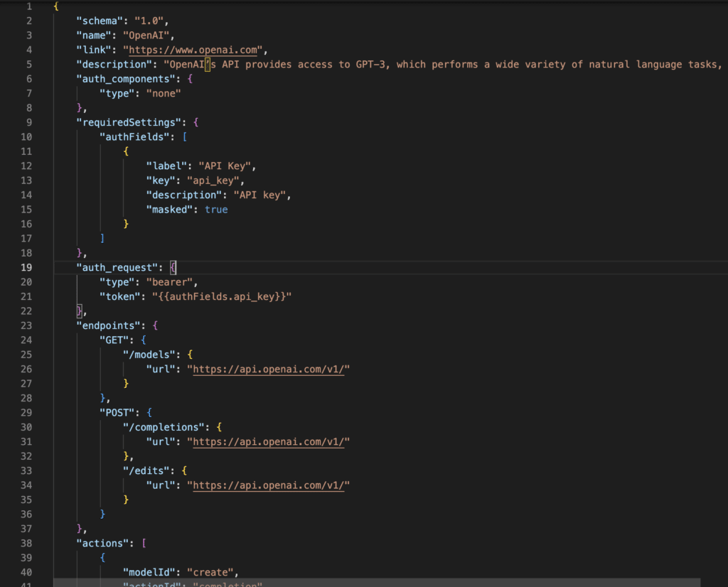728x587 pixels.
Task: Select the "API key" description value
Action: coord(259,195)
